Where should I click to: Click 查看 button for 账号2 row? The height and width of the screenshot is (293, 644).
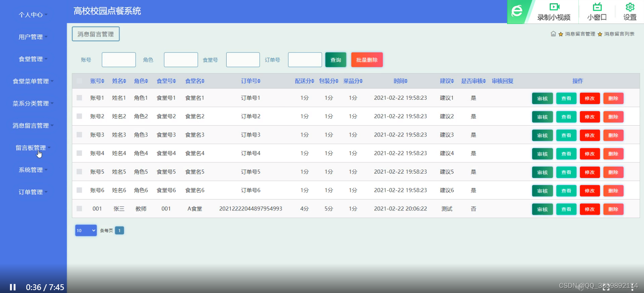point(566,117)
